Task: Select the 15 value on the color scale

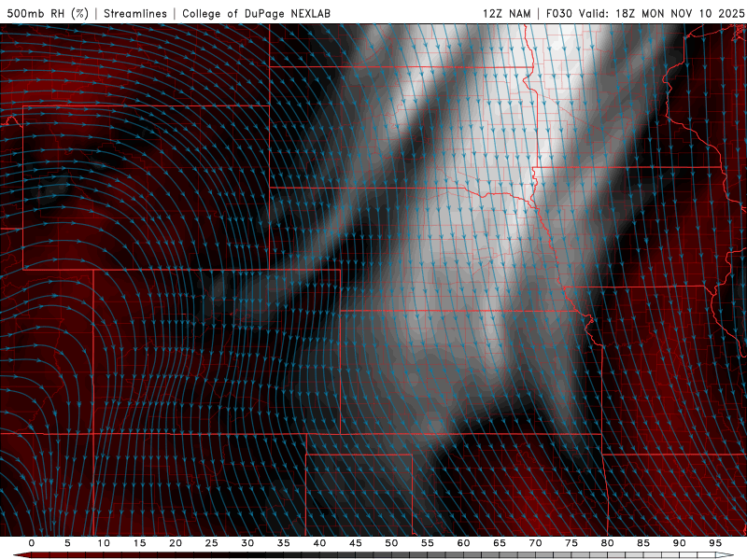Action: pyautogui.click(x=139, y=543)
